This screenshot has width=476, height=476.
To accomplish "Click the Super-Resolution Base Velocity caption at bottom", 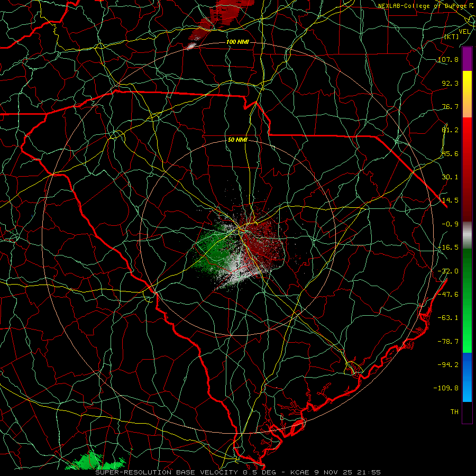I will pos(238,472).
